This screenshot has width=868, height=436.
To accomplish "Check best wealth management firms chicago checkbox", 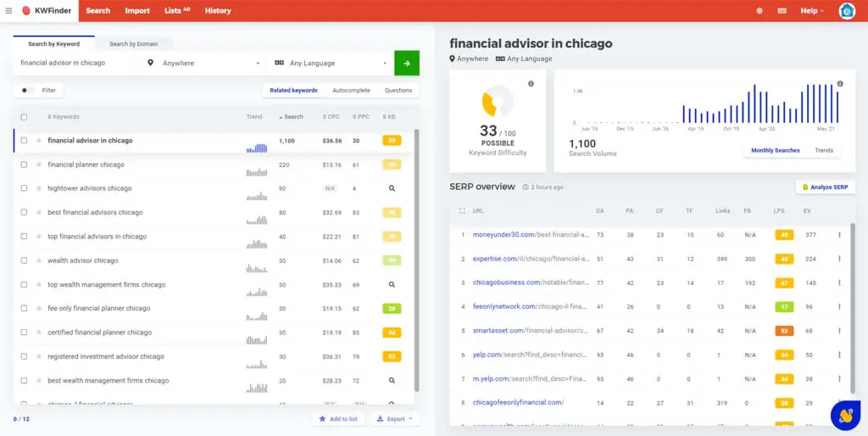I will click(24, 381).
